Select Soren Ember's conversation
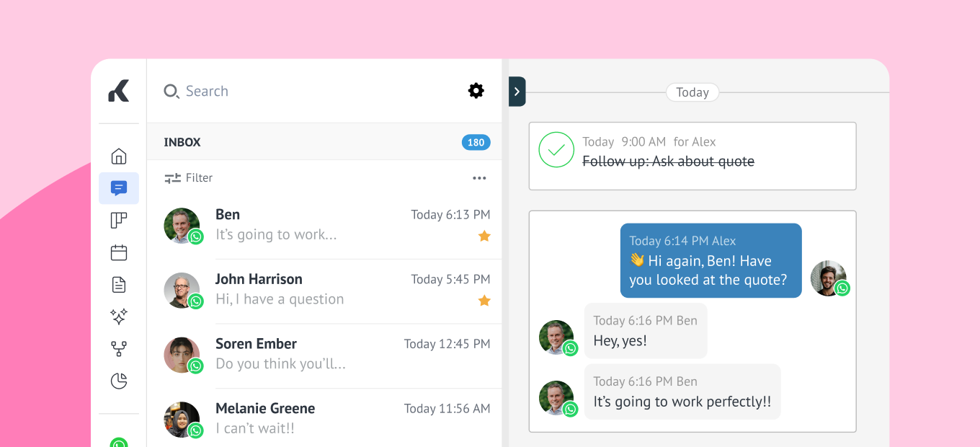980x447 pixels. click(x=324, y=354)
